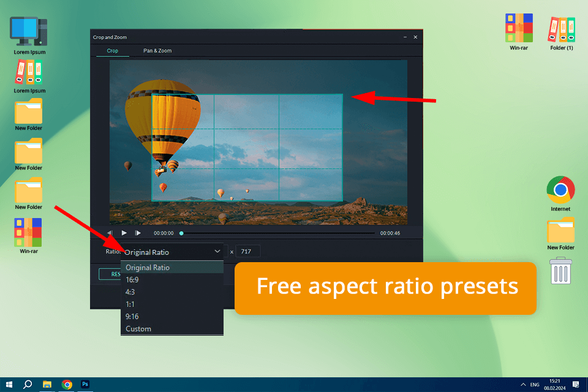Choose the 16:9 ratio preset
The image size is (588, 392).
click(172, 280)
